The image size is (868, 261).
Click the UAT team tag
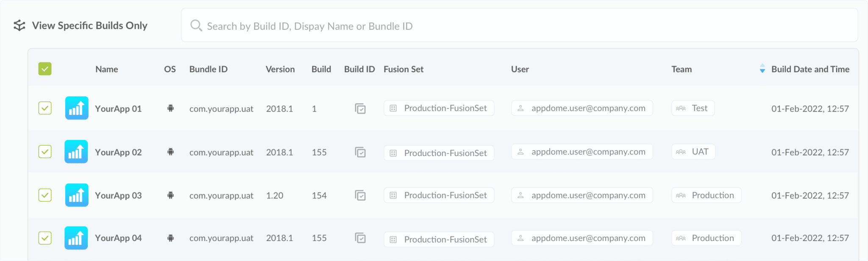tap(693, 152)
